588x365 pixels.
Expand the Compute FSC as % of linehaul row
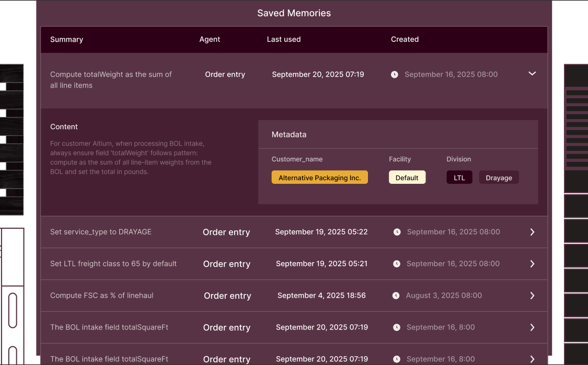[532, 296]
